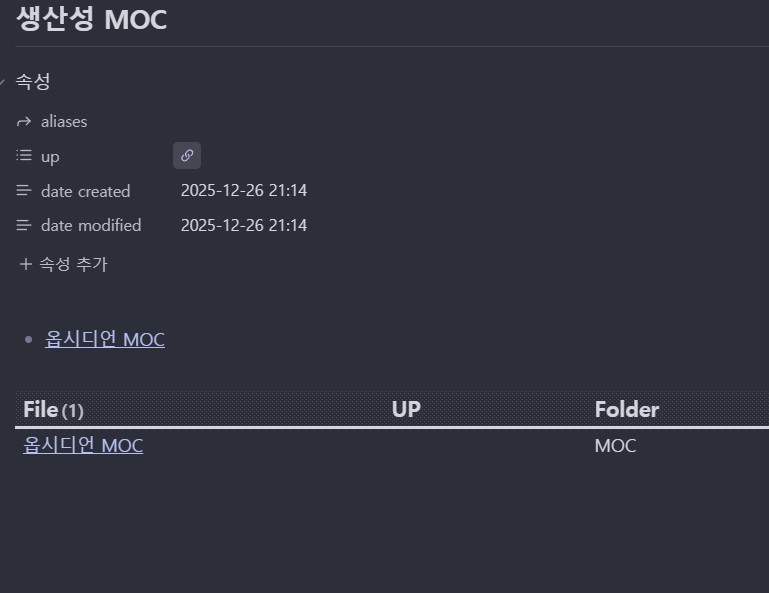Sort by the File column header
The image size is (769, 593).
click(41, 410)
